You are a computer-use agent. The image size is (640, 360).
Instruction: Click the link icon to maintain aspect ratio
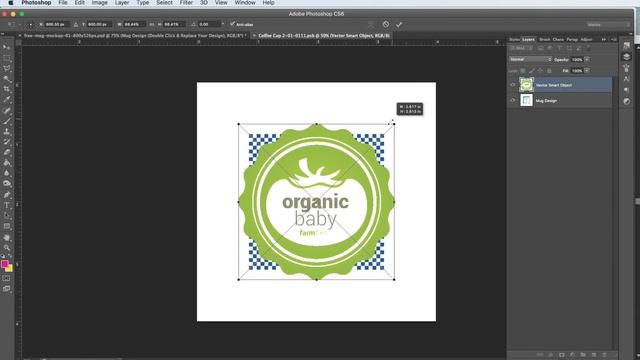151,24
